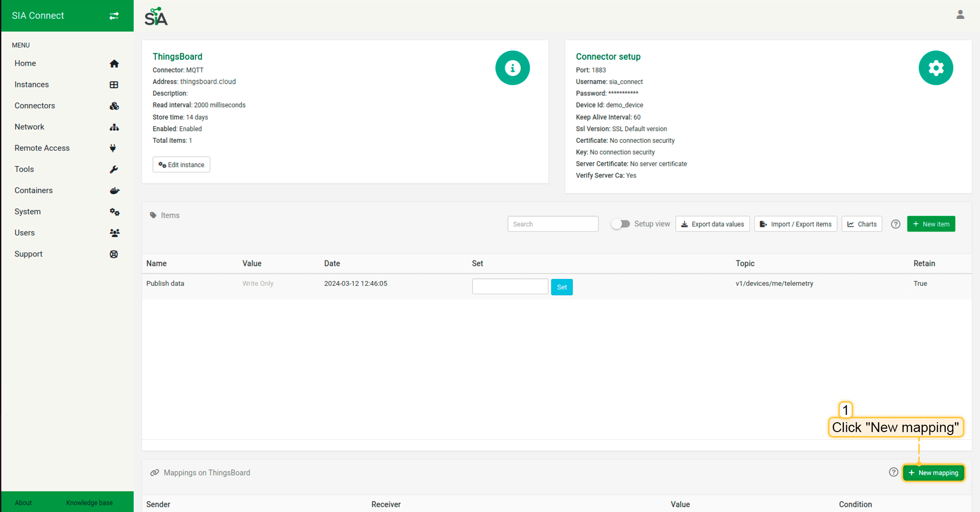This screenshot has height=512, width=980.
Task: Open Connector setup gear icon
Action: pos(935,68)
